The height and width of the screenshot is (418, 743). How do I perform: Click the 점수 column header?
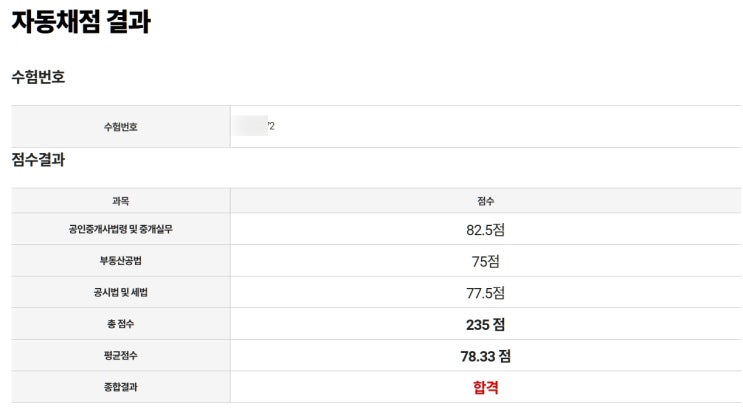click(485, 201)
